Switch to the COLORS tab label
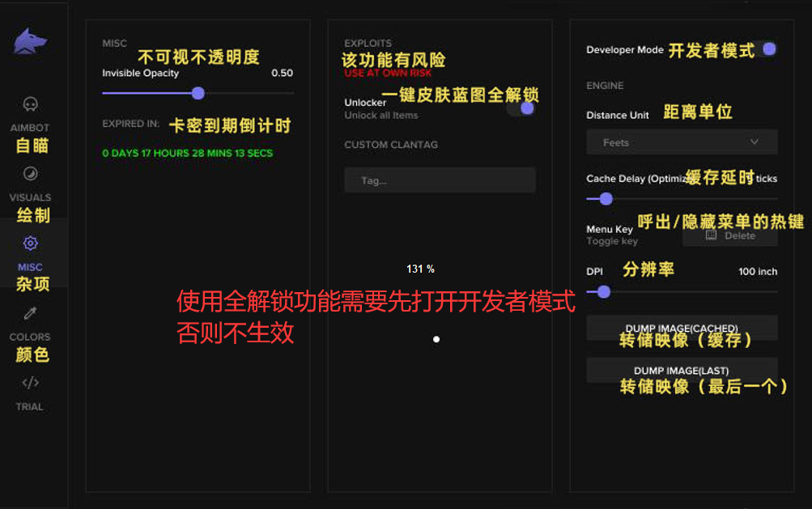 click(30, 337)
